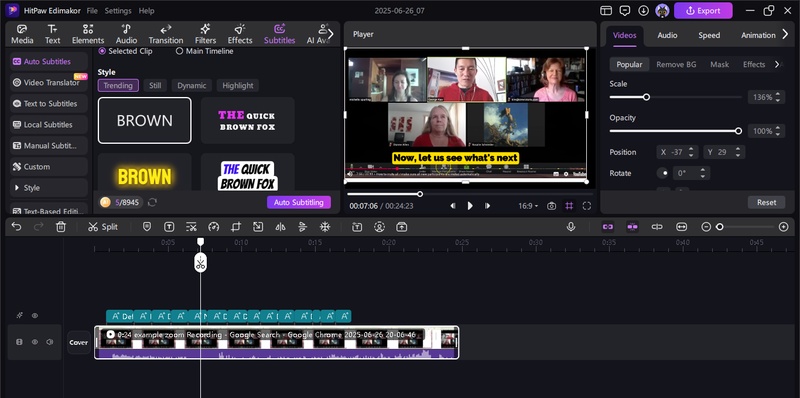This screenshot has height=398, width=800.
Task: Select the Selected Clip radio option
Action: pos(126,51)
